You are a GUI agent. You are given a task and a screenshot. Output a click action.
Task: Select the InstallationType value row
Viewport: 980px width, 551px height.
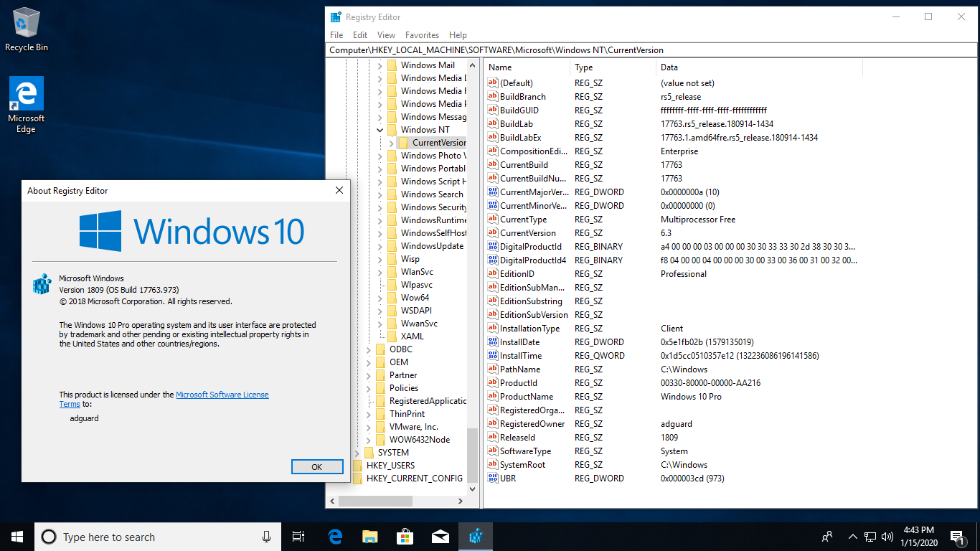click(673, 328)
